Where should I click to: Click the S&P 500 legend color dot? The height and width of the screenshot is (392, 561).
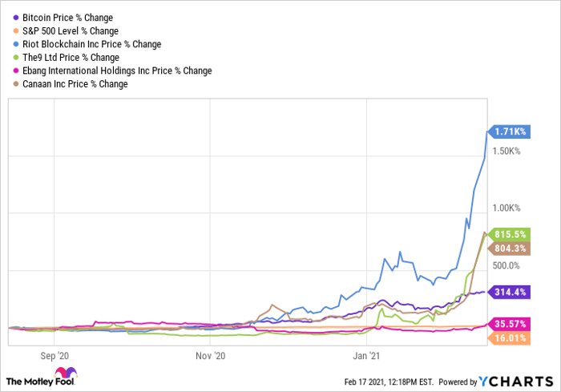(x=15, y=30)
